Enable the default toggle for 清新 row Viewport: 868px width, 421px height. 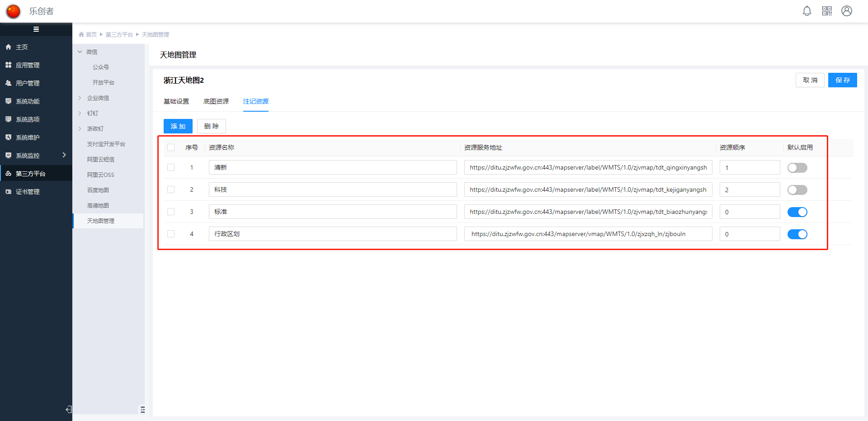(797, 168)
